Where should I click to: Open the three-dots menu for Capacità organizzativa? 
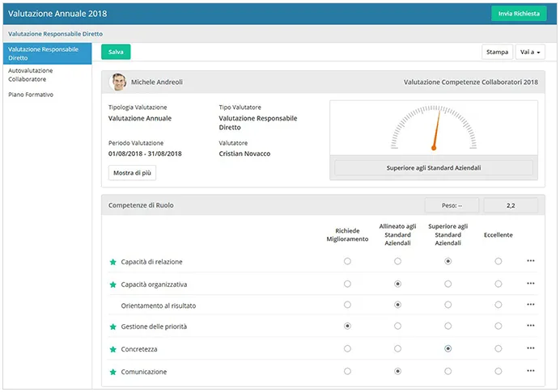click(x=531, y=284)
